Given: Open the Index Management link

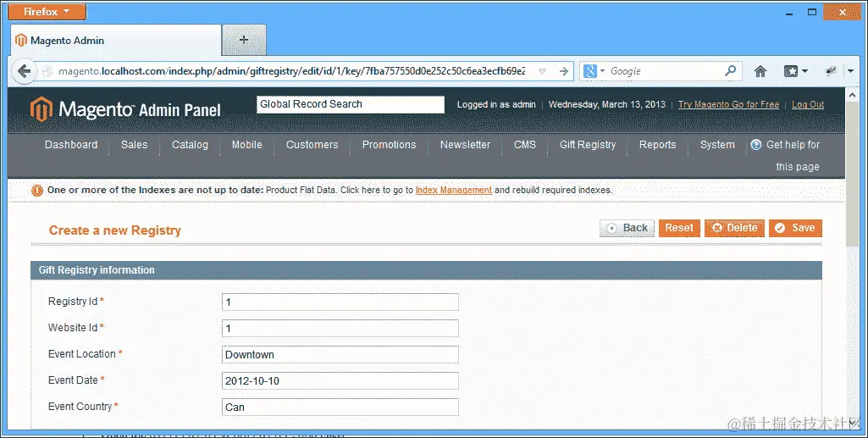Looking at the screenshot, I should click(x=453, y=190).
